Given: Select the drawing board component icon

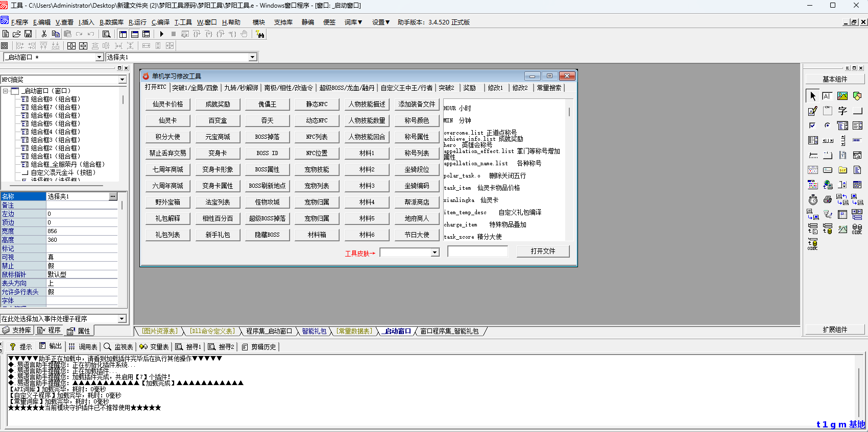Looking at the screenshot, I should coord(813,111).
